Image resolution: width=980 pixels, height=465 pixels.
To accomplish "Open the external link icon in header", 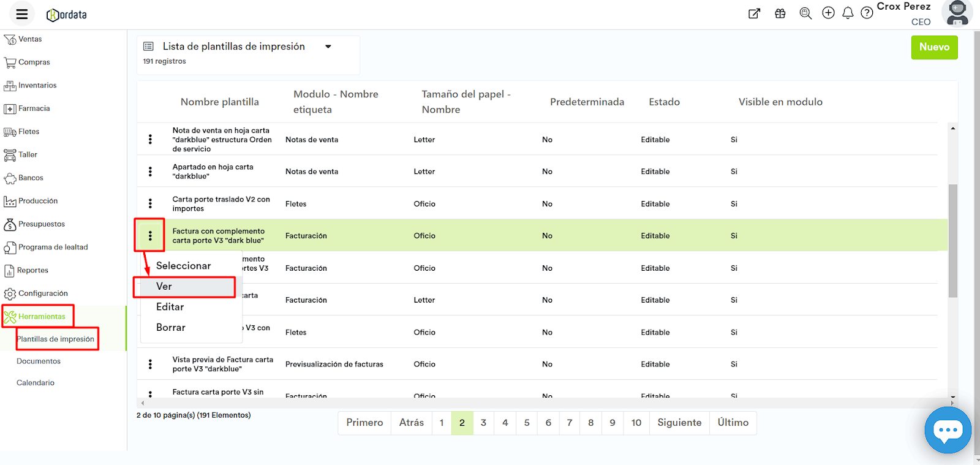I will coord(754,13).
